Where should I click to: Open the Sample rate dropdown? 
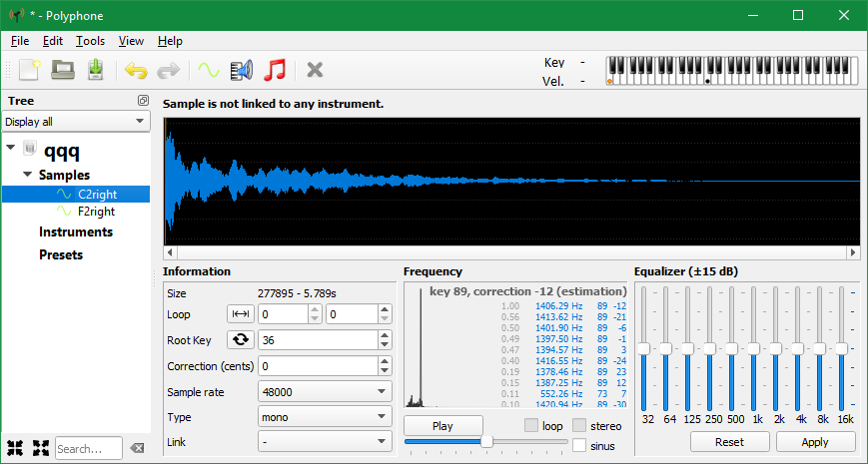[325, 392]
